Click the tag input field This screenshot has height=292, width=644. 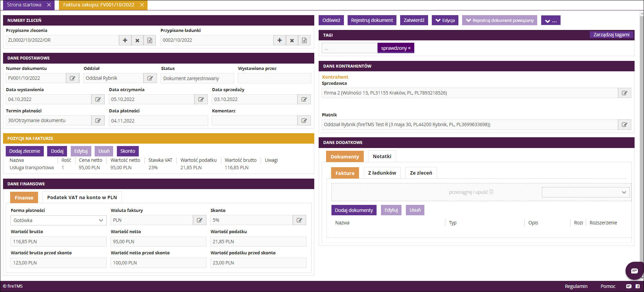(349, 48)
